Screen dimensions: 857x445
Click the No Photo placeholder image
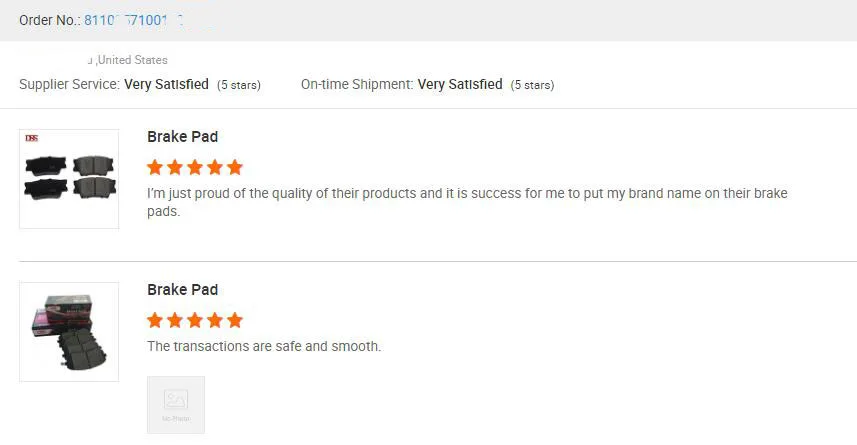point(176,405)
